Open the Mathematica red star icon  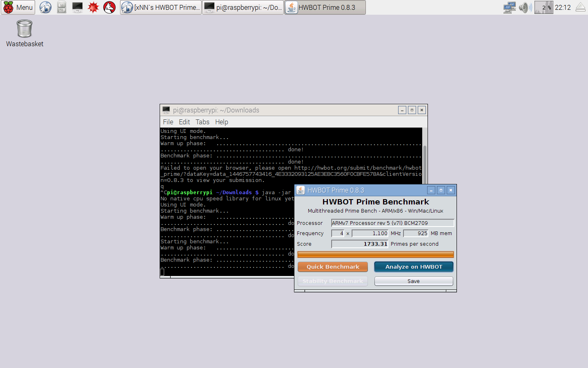94,7
